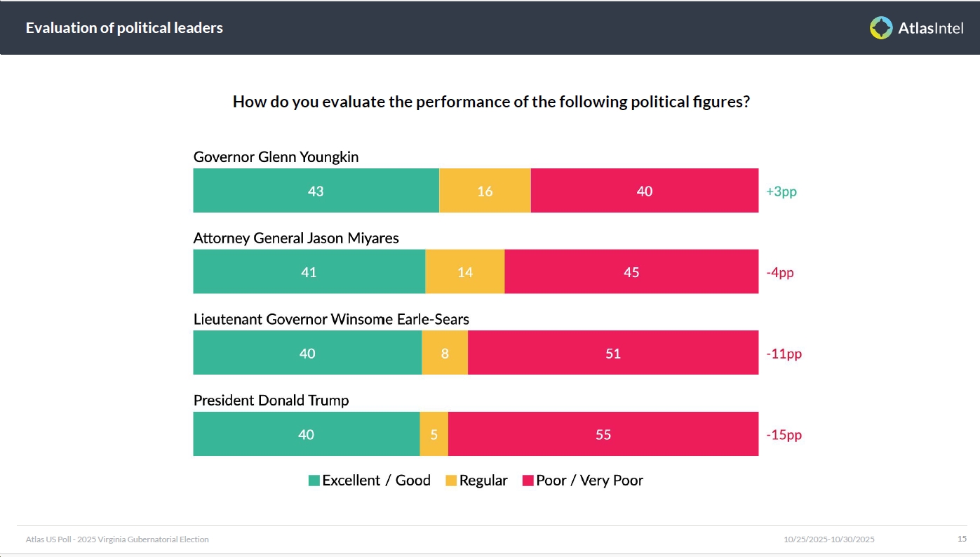
Task: Select Youngkin's red bar segment showing 40
Action: pos(644,191)
